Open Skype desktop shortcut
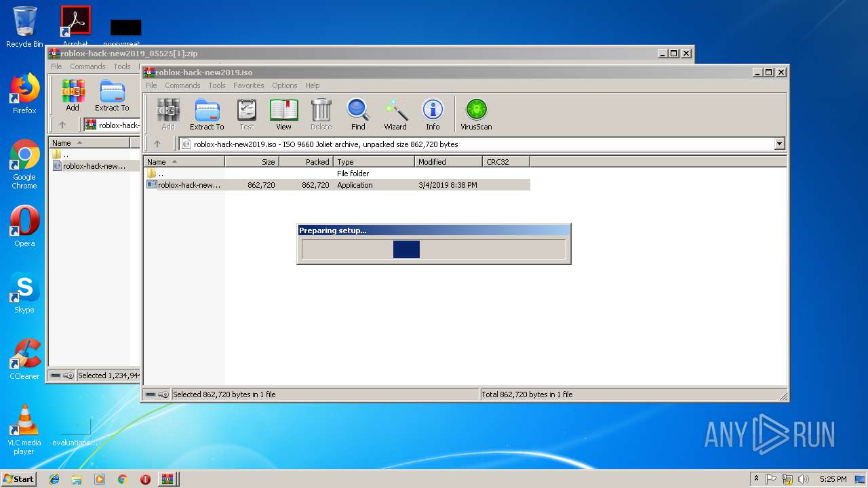Viewport: 868px width, 488px height. point(24,293)
